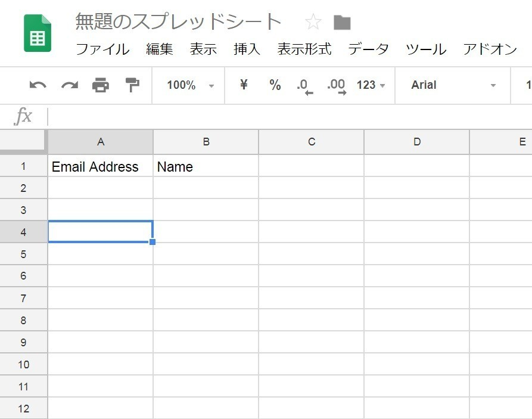532x419 pixels.
Task: Select column B header
Action: (x=206, y=142)
